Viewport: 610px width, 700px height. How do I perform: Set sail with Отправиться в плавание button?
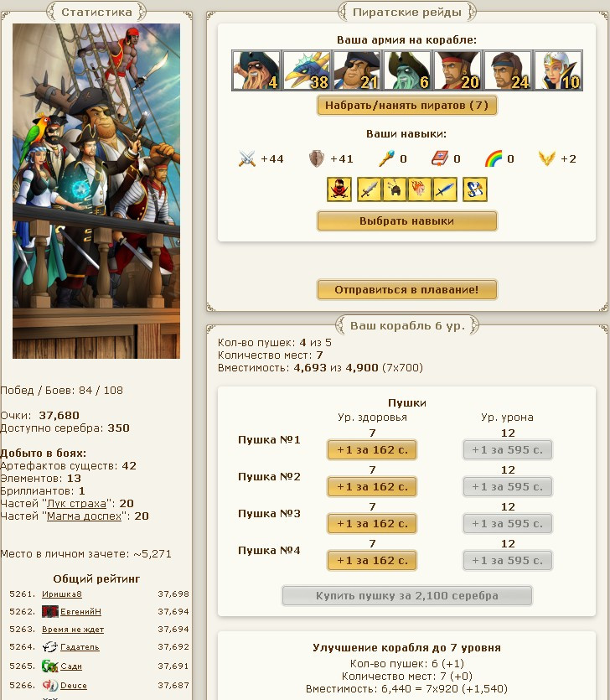pyautogui.click(x=407, y=290)
